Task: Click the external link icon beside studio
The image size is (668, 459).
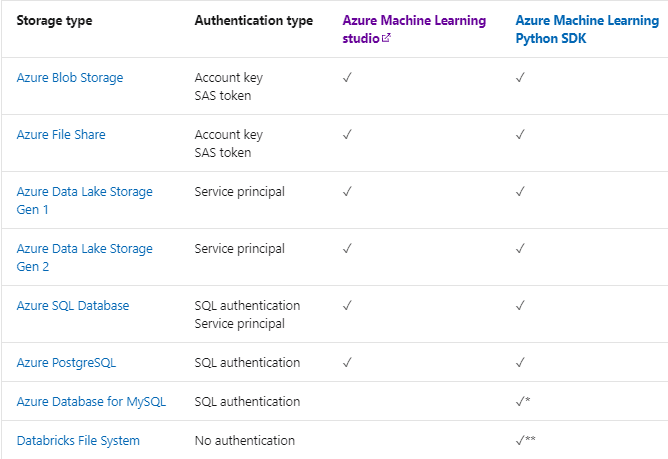Action: [x=386, y=39]
